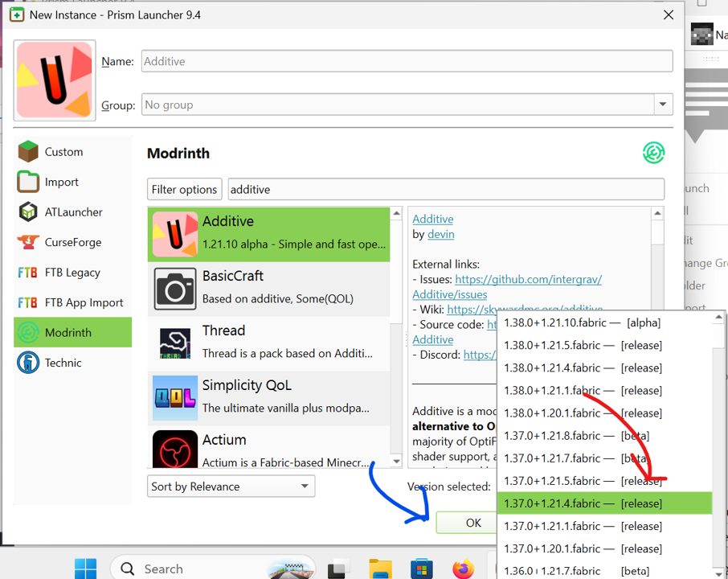Open the Filter options button

184,190
